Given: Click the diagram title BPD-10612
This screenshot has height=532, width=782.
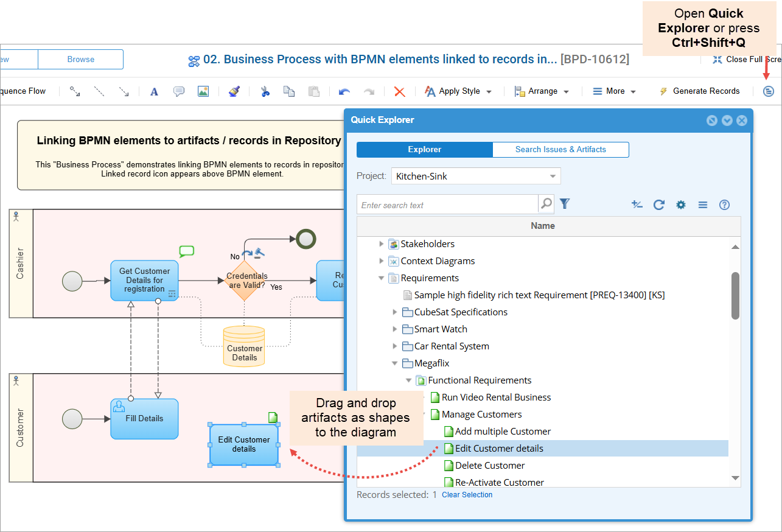Looking at the screenshot, I should (595, 60).
